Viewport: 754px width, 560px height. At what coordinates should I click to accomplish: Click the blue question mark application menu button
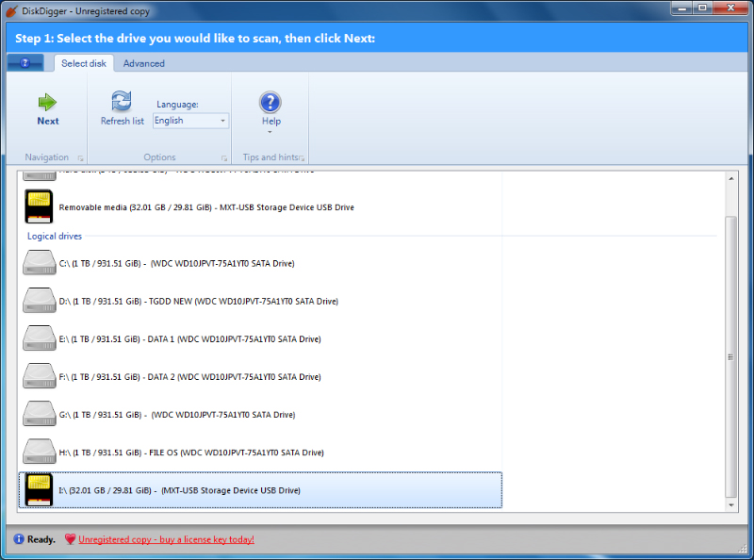(x=25, y=63)
